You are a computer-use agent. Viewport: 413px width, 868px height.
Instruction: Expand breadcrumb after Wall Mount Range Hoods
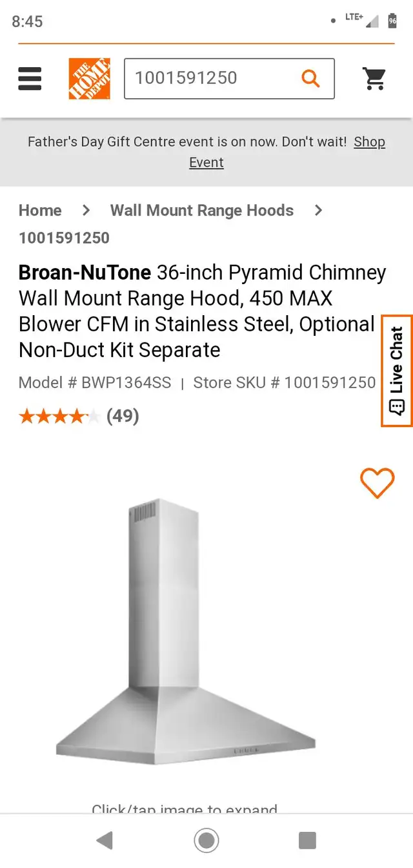tap(319, 211)
